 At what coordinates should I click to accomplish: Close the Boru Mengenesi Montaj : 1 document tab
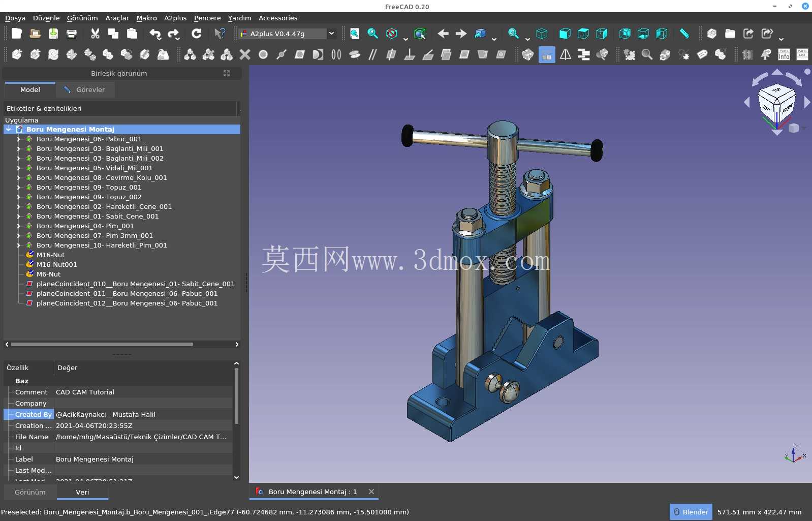(x=371, y=492)
